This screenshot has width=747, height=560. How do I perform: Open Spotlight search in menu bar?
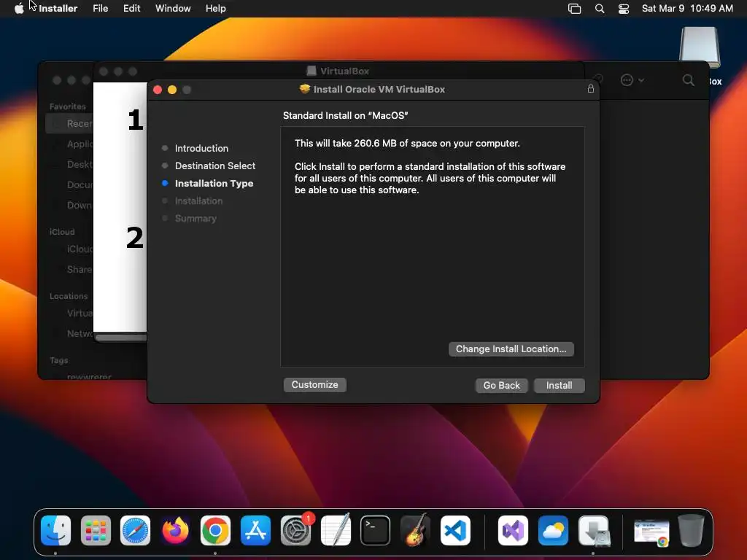pyautogui.click(x=600, y=9)
